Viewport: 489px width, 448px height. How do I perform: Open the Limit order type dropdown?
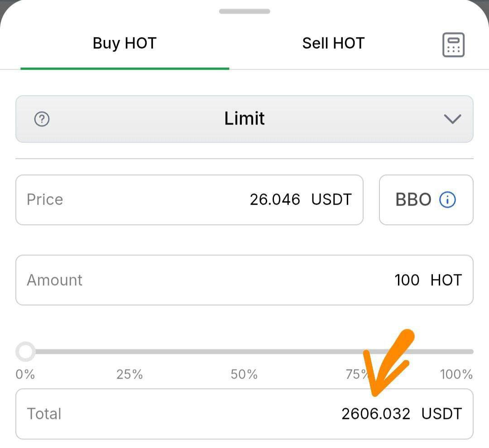click(244, 119)
